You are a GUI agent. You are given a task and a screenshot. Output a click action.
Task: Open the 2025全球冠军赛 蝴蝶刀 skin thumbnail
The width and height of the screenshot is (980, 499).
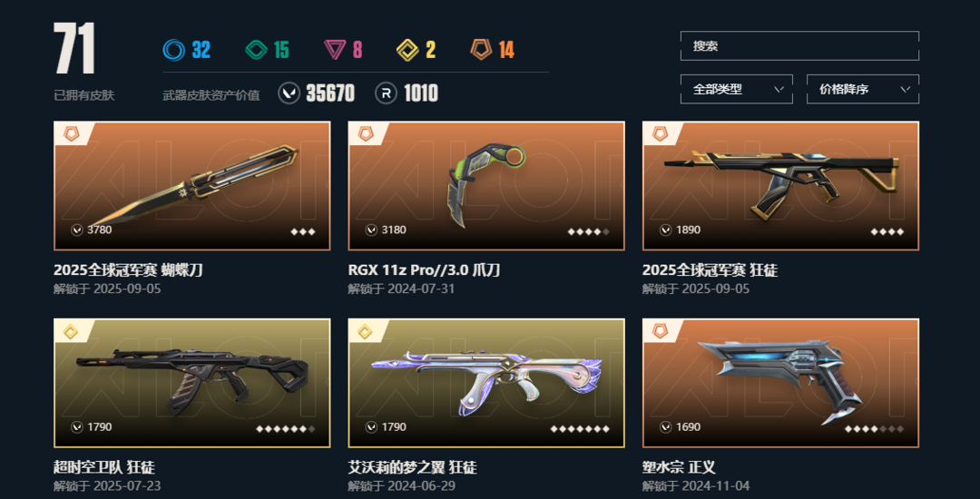point(191,185)
